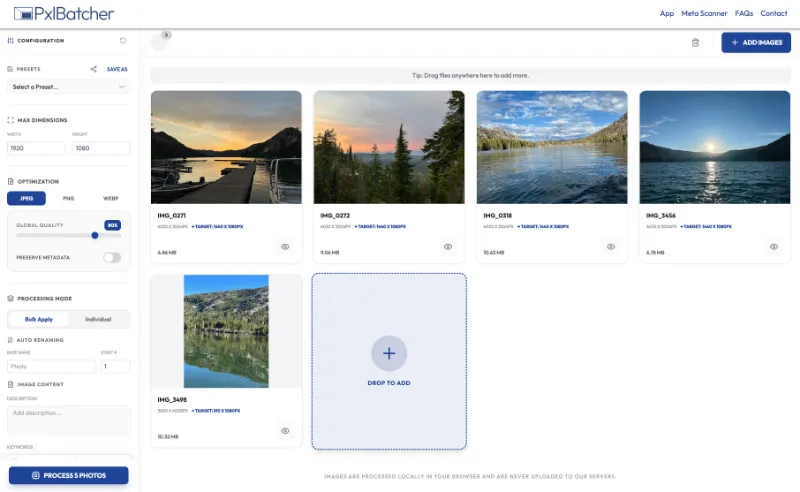Screen dimensions: 800x492
Task: Click the Image Content icon
Action: [x=10, y=384]
